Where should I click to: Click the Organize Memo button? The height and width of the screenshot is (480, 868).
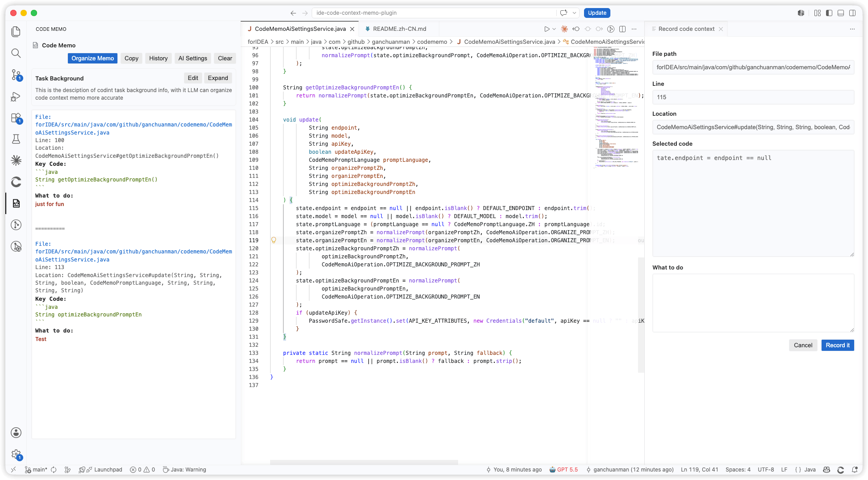click(x=92, y=58)
